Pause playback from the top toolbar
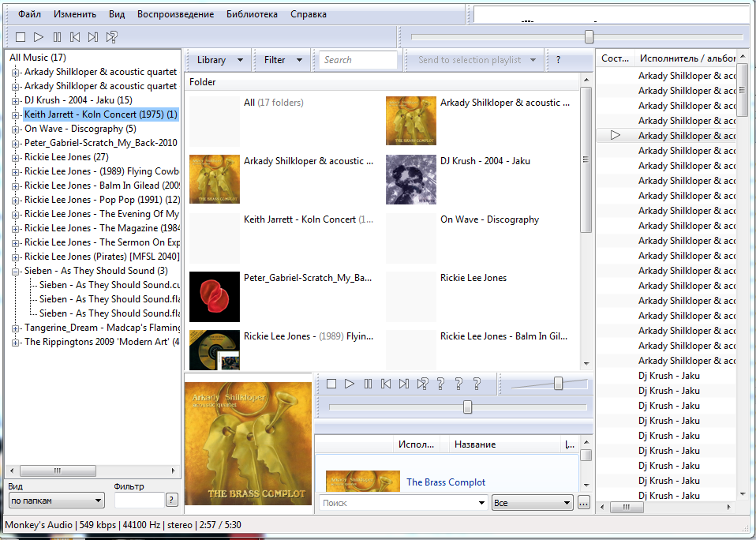Screen dimensions: 756x540 57,37
